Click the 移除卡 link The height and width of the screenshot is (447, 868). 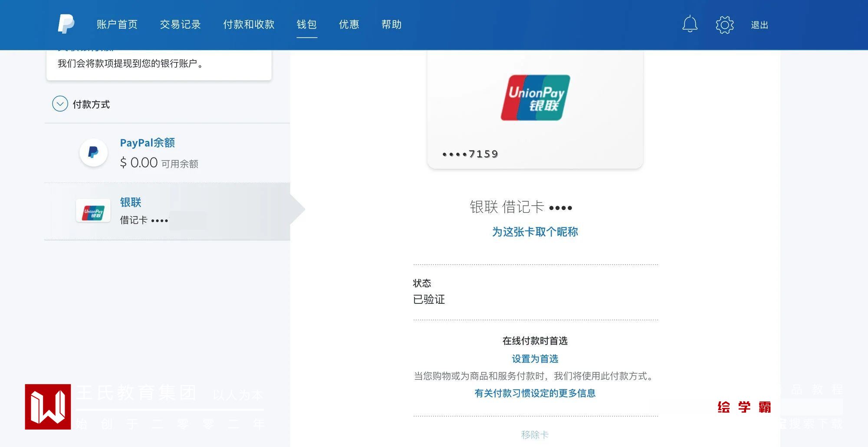click(x=535, y=435)
